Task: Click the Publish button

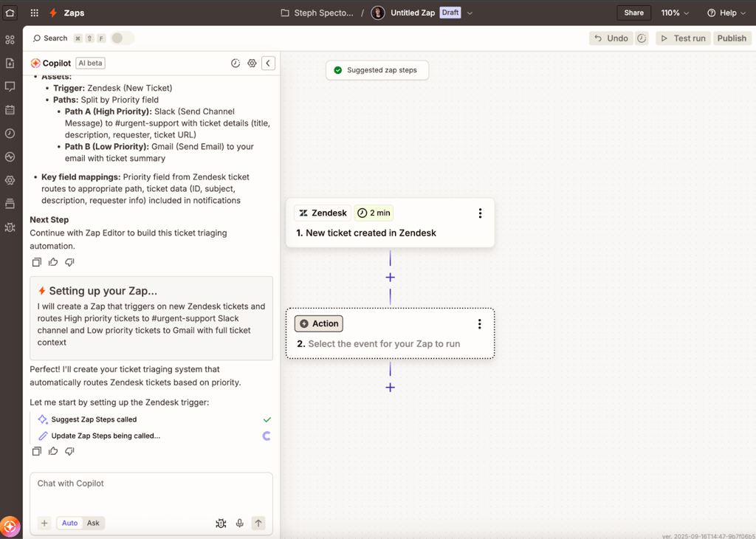Action: click(x=731, y=38)
